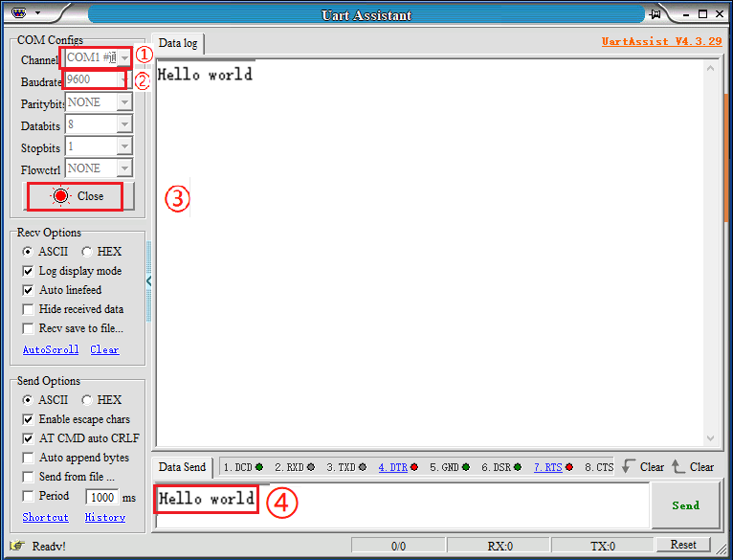
Task: Click the Close port button
Action: 78,196
